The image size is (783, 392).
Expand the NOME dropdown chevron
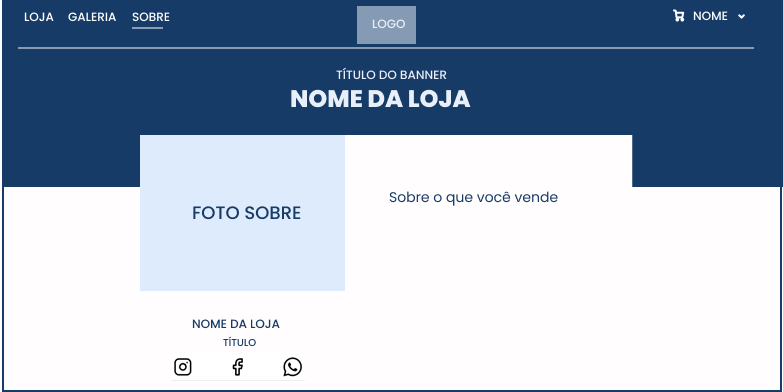pos(742,16)
